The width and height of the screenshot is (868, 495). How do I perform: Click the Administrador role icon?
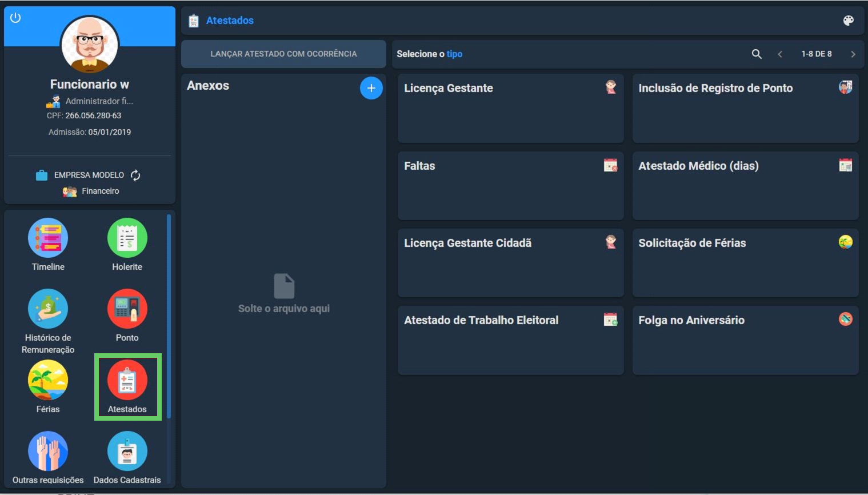click(x=54, y=101)
